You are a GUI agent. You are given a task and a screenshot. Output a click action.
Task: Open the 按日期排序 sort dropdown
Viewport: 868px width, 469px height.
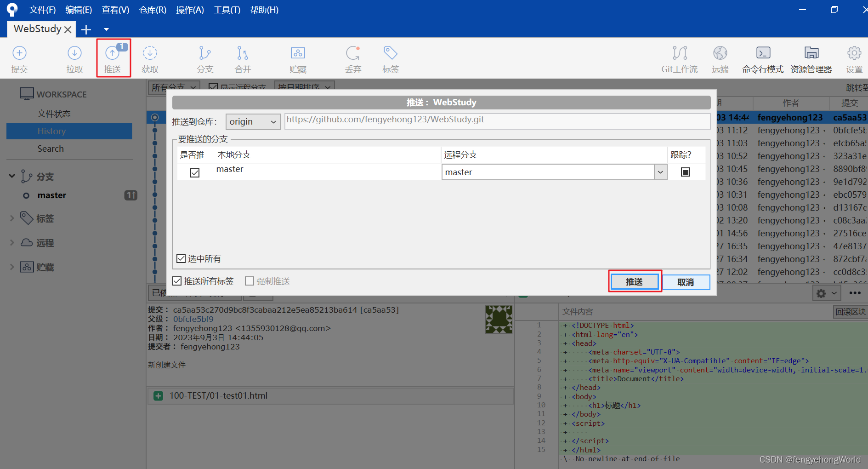[x=304, y=87]
